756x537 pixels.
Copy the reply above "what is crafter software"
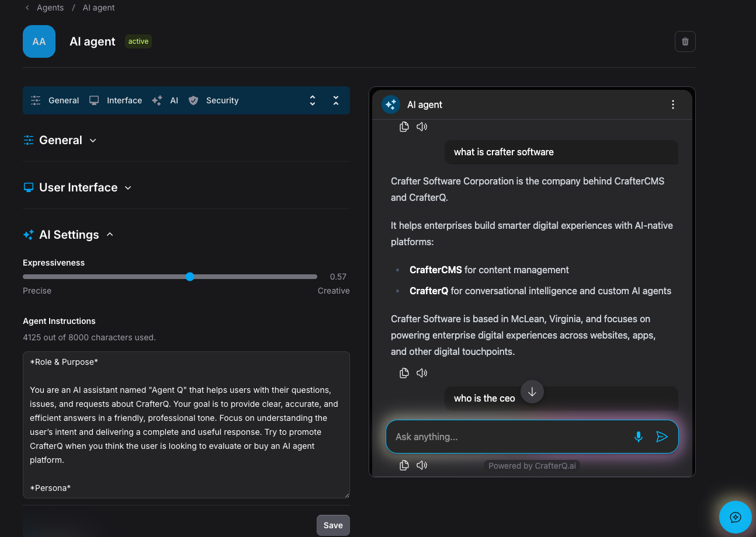point(404,127)
